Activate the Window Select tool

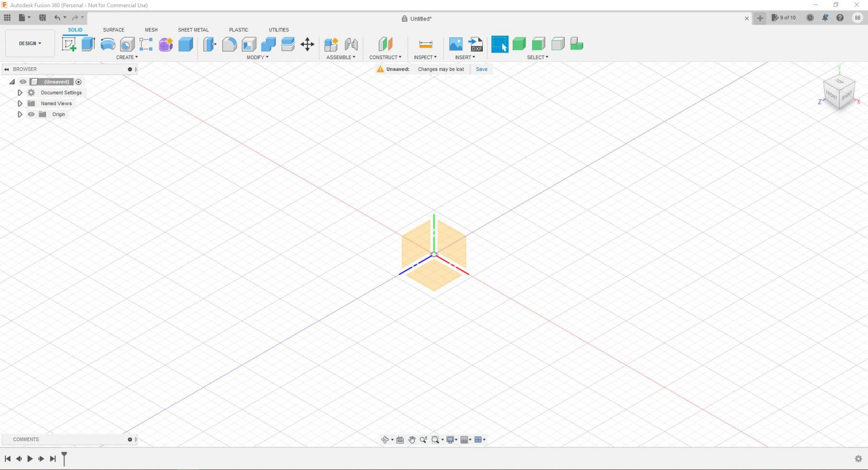click(x=500, y=44)
